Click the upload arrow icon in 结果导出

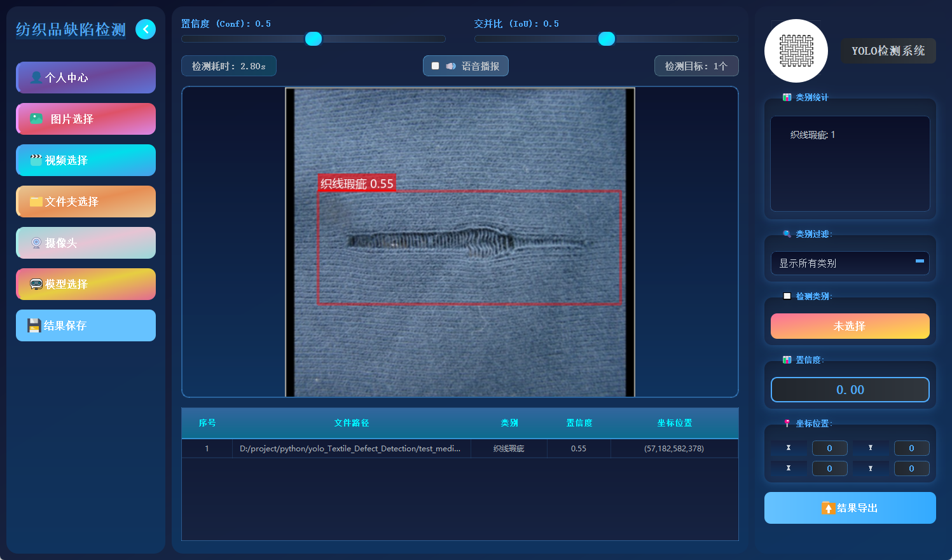pos(828,508)
